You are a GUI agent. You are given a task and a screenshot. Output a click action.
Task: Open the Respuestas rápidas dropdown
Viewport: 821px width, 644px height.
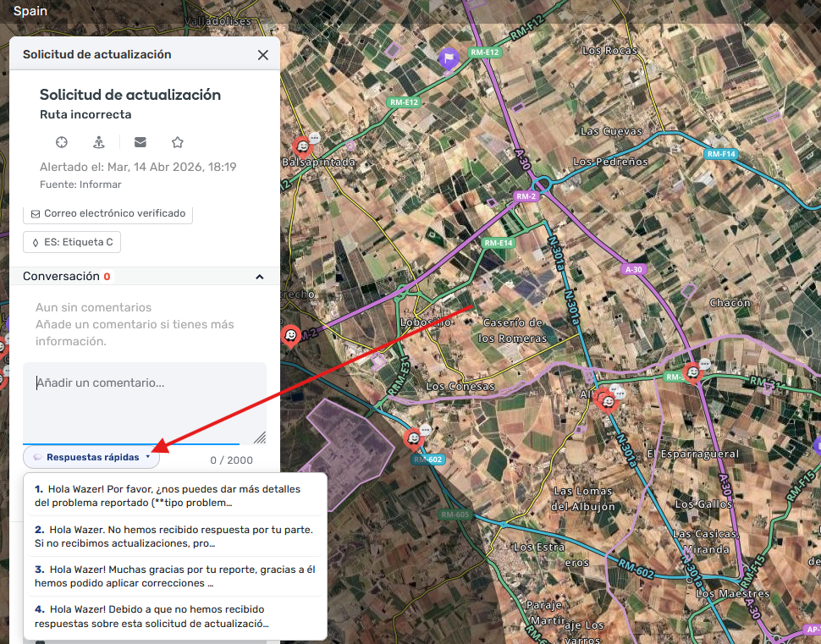(91, 457)
